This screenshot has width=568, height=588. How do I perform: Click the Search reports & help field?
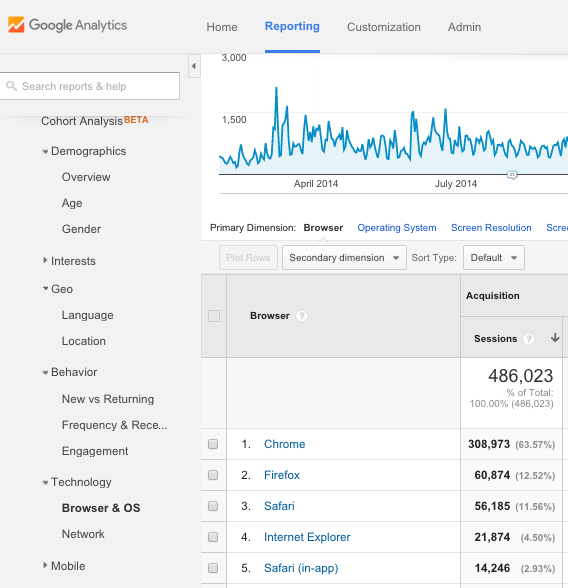tap(90, 86)
